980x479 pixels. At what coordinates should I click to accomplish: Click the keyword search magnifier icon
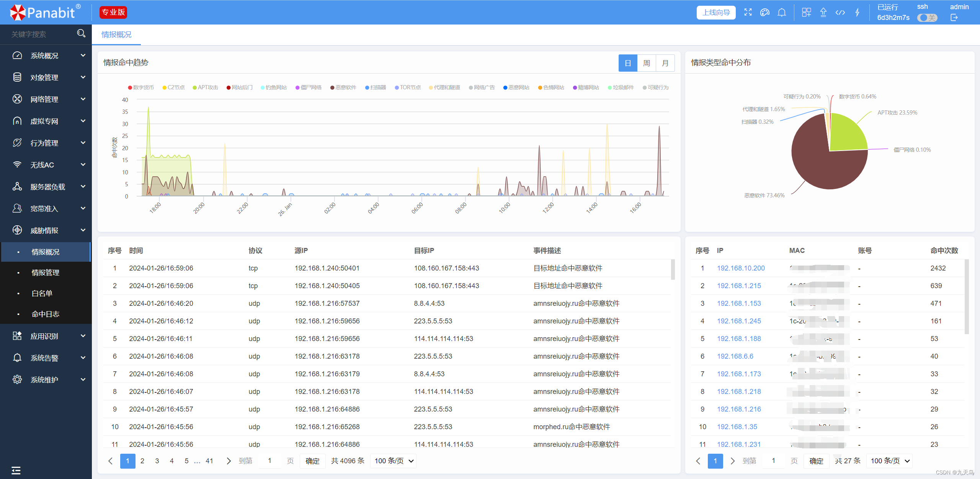(81, 34)
